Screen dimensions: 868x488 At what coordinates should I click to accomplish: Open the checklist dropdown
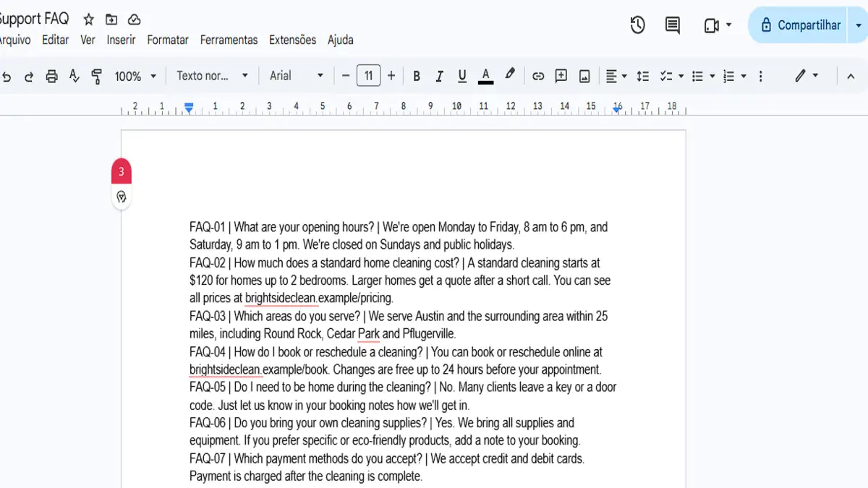(671, 76)
